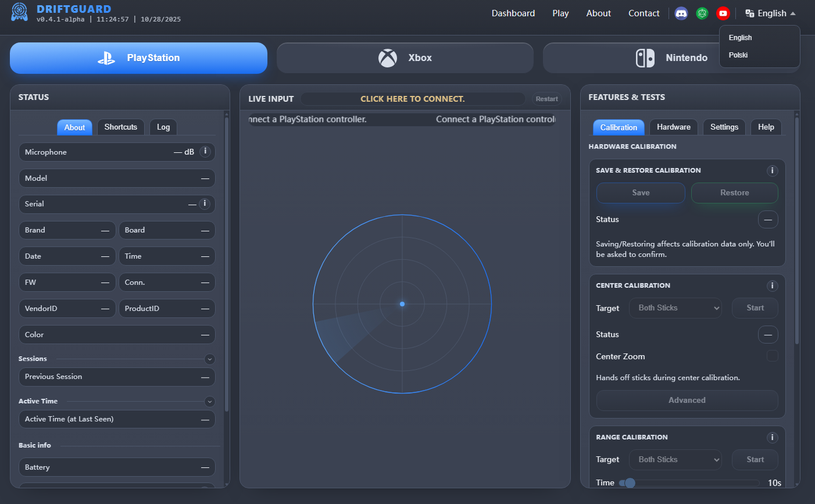
Task: Click the red YouTube icon
Action: click(x=723, y=13)
